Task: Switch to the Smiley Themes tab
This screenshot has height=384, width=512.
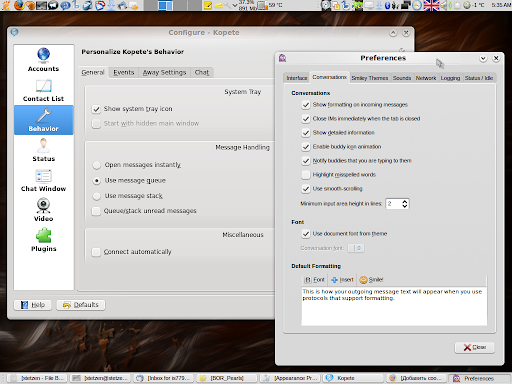Action: coord(370,78)
